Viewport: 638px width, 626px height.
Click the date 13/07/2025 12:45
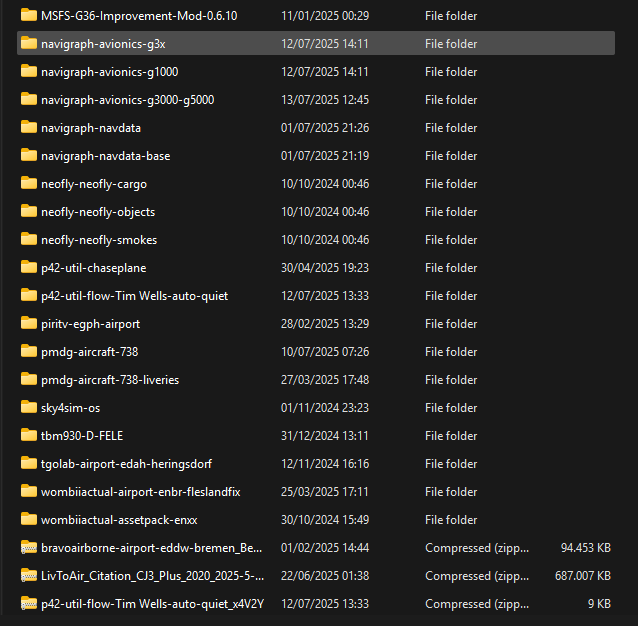[x=325, y=100]
